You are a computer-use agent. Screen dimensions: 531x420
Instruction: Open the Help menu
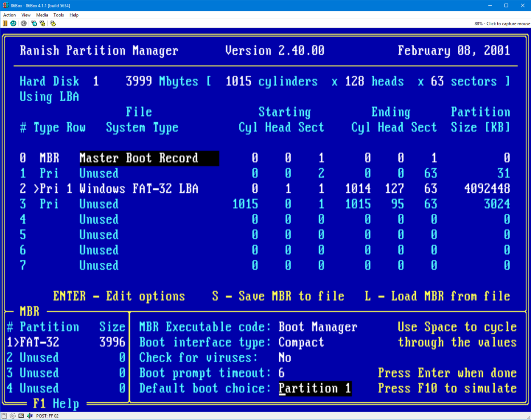(74, 15)
